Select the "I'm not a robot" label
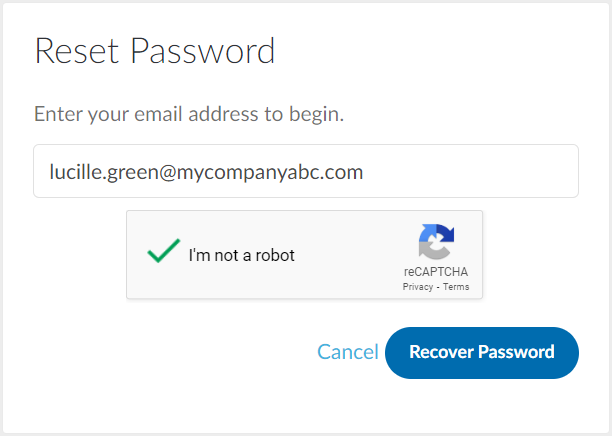 click(242, 255)
